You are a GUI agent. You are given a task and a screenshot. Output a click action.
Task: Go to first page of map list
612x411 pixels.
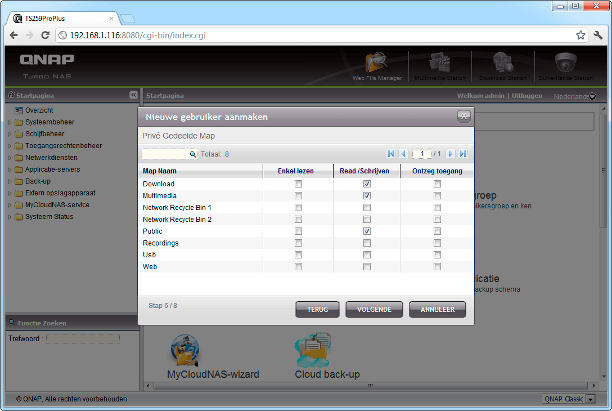[391, 154]
